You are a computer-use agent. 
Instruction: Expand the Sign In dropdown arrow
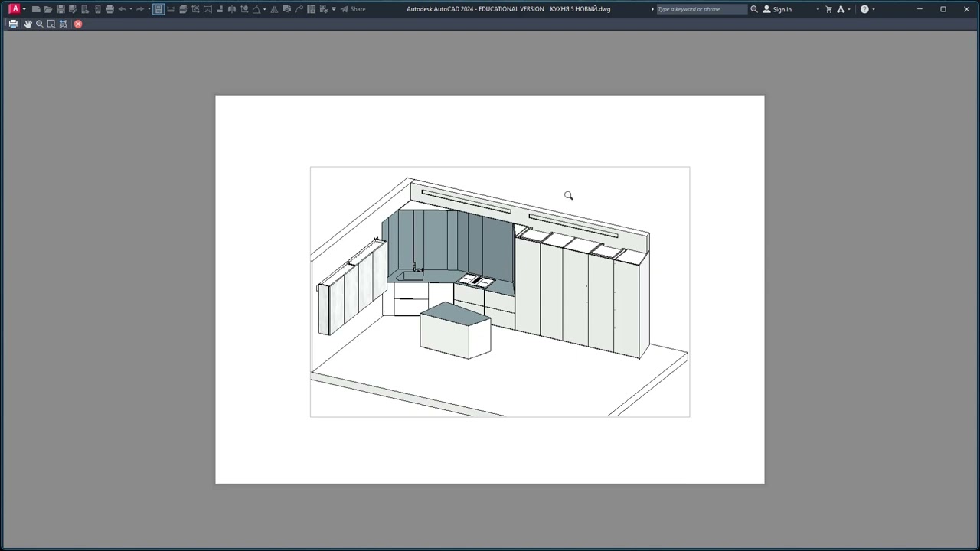pyautogui.click(x=818, y=9)
